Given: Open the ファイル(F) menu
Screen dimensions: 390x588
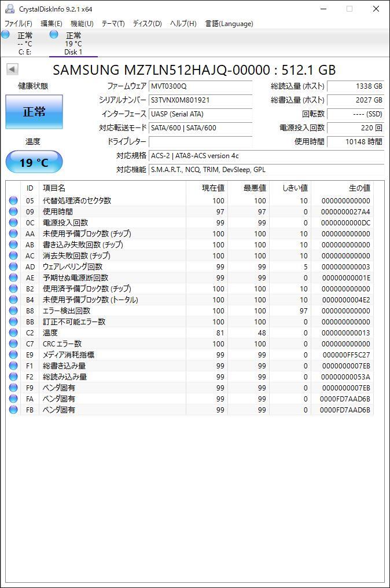Looking at the screenshot, I should point(18,24).
